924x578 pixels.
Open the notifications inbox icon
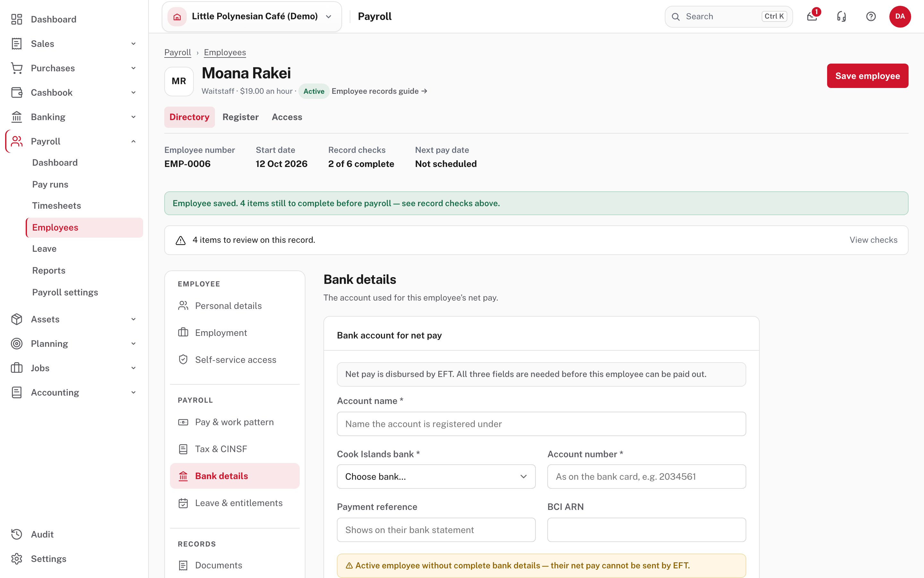click(812, 16)
